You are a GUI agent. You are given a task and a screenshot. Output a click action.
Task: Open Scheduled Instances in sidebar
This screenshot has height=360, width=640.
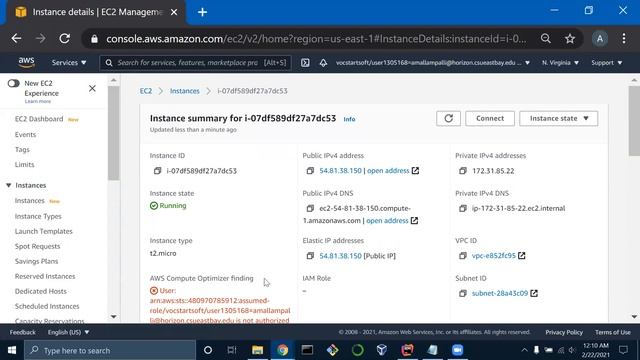coord(47,307)
